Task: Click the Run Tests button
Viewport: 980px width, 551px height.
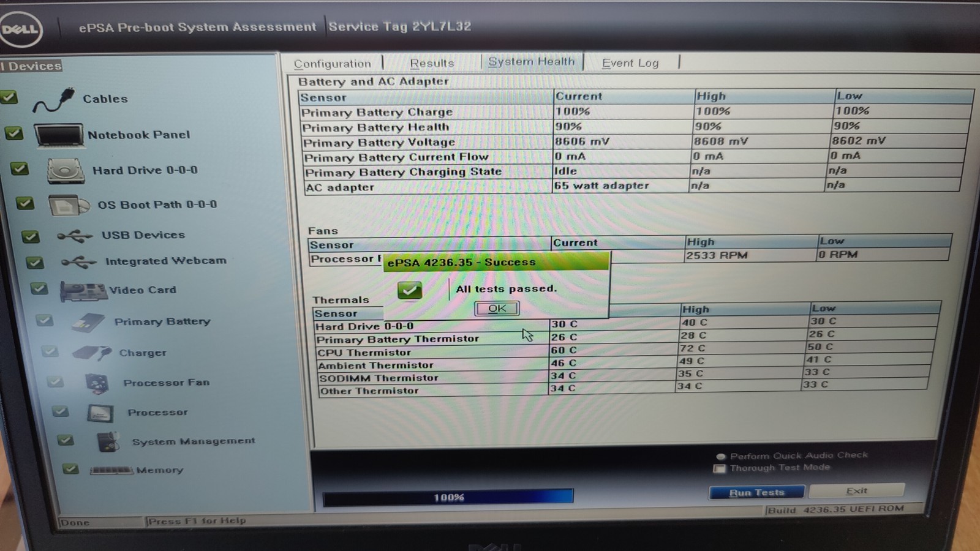Action: pos(756,493)
